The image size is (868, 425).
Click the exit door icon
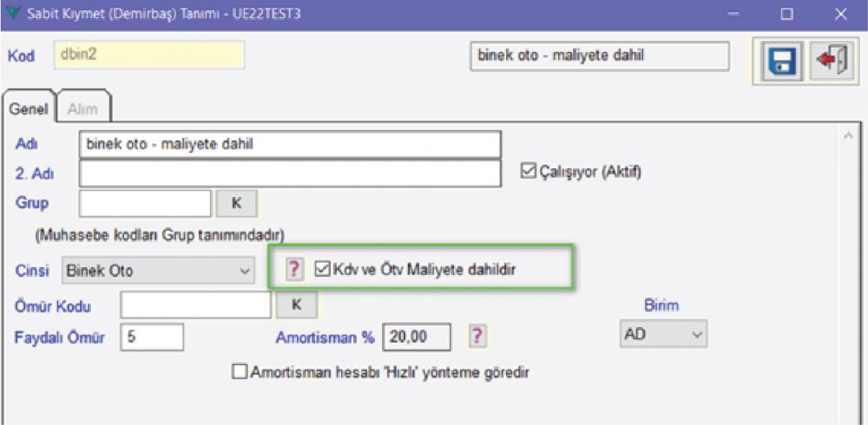pos(830,62)
